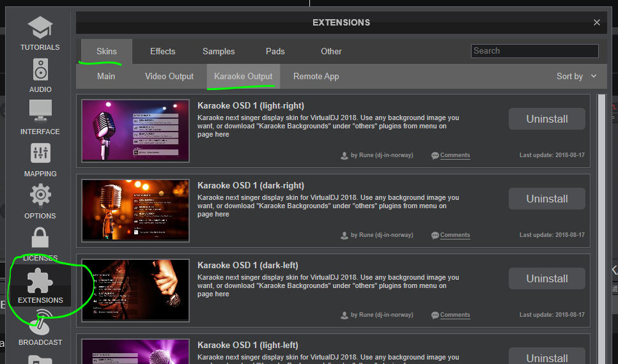Open the Audio settings section
The image size is (618, 364).
[x=40, y=75]
